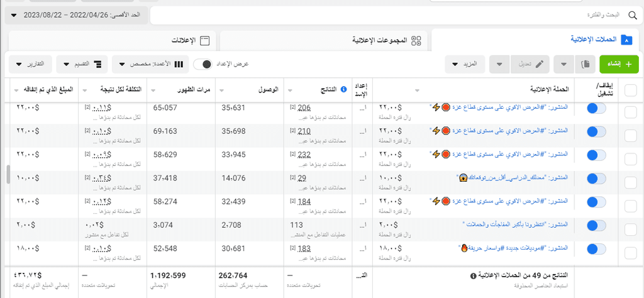644x298 pixels.
Task: Click the four-squares icon of المجموعات الإعلانية
Action: pyautogui.click(x=416, y=40)
